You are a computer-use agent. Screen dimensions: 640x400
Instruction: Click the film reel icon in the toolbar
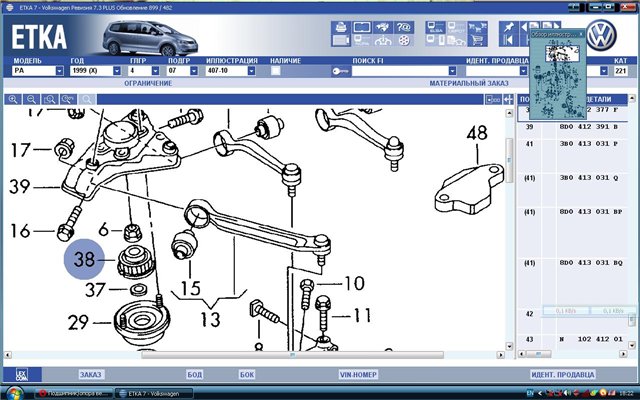(404, 40)
